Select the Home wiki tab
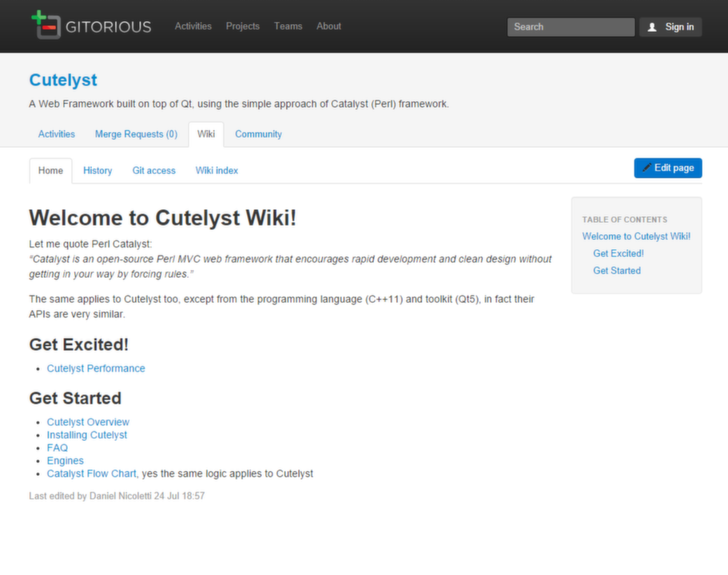 (x=50, y=171)
